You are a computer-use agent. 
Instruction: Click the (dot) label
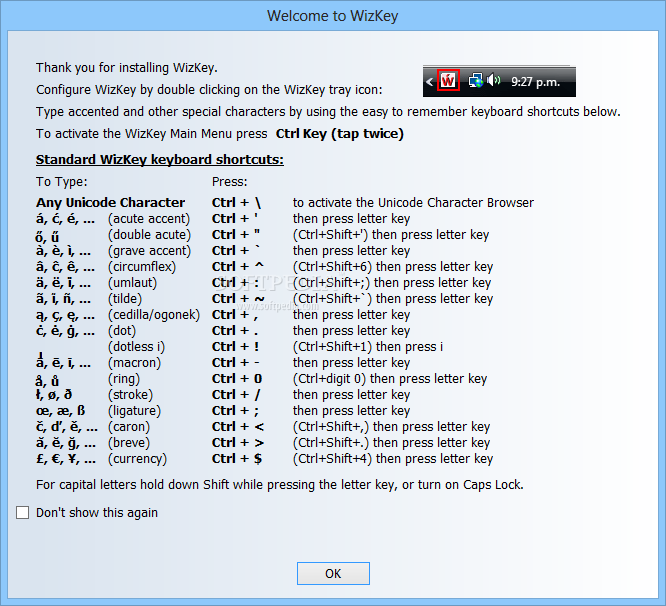tap(122, 331)
